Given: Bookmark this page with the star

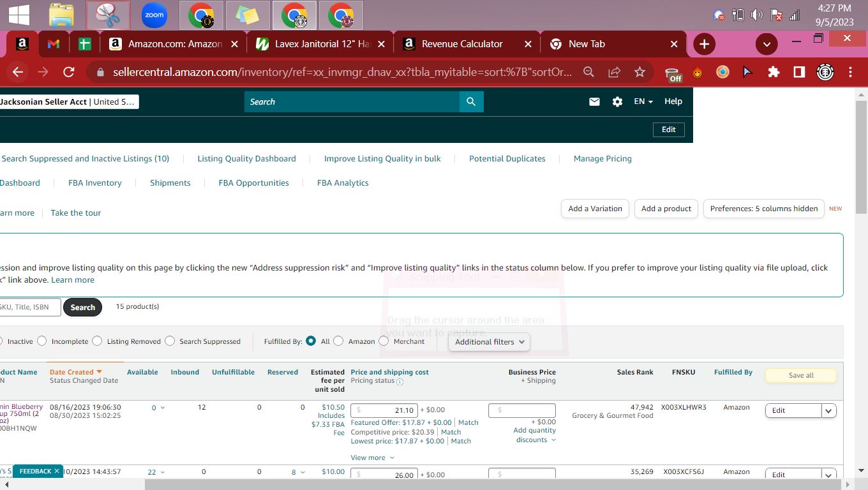Looking at the screenshot, I should click(640, 72).
